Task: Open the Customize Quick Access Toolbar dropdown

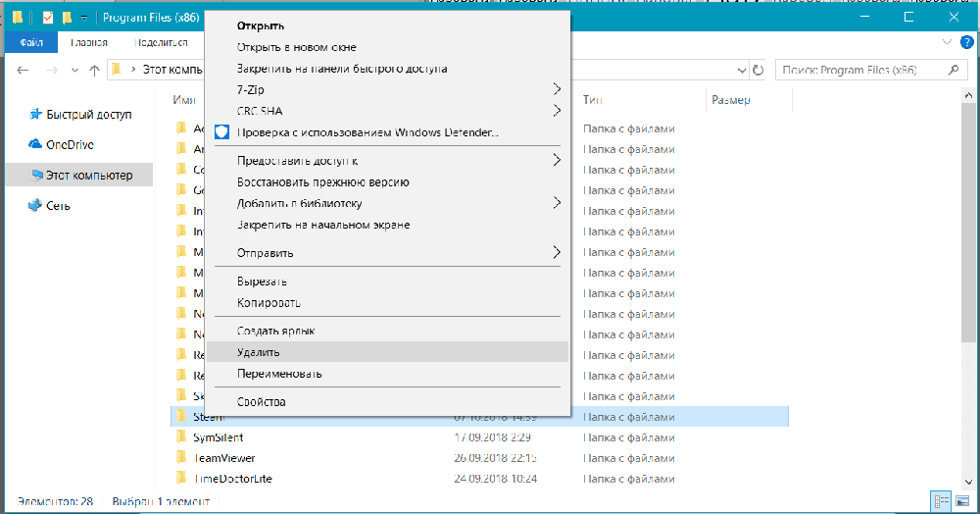Action: tap(85, 18)
